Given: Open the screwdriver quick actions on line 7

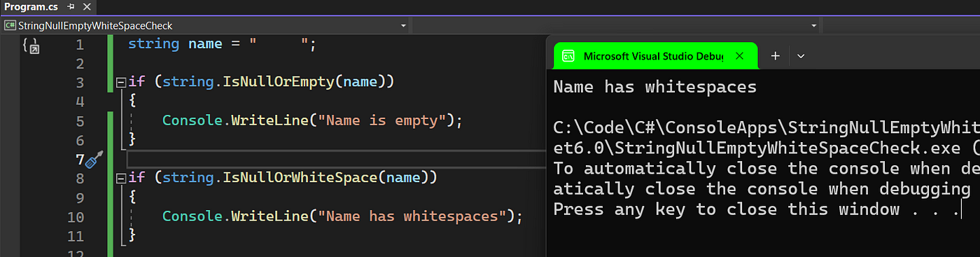Looking at the screenshot, I should [93, 159].
